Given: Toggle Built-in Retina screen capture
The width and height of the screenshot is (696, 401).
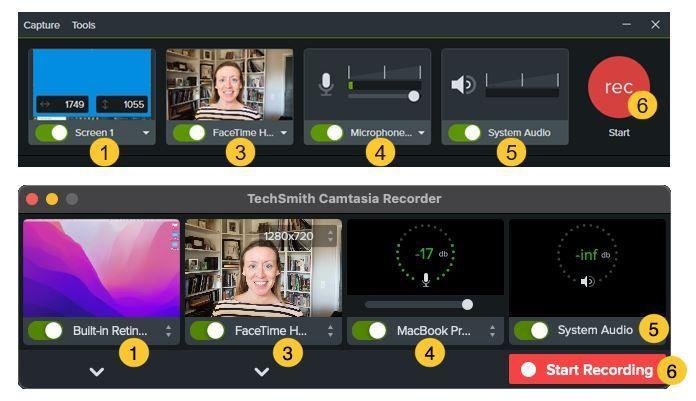Looking at the screenshot, I should click(x=46, y=330).
